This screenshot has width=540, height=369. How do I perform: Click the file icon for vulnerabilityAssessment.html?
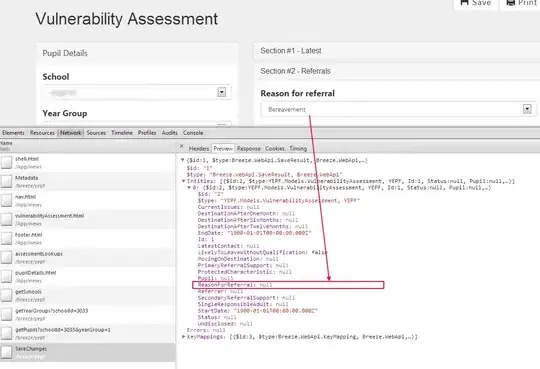(6, 219)
